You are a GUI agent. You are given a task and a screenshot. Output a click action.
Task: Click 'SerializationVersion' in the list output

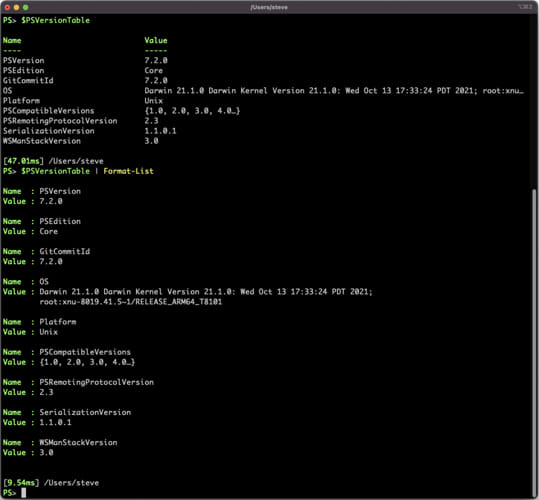[85, 412]
